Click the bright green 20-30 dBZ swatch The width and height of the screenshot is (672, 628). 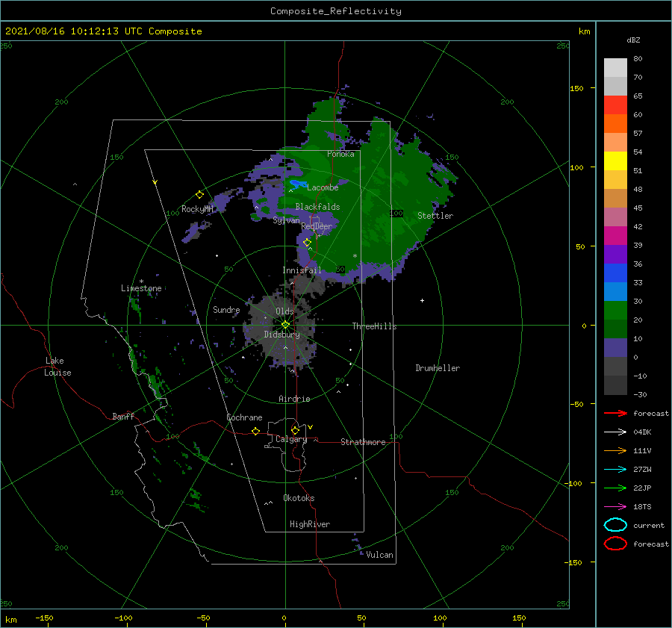615,311
